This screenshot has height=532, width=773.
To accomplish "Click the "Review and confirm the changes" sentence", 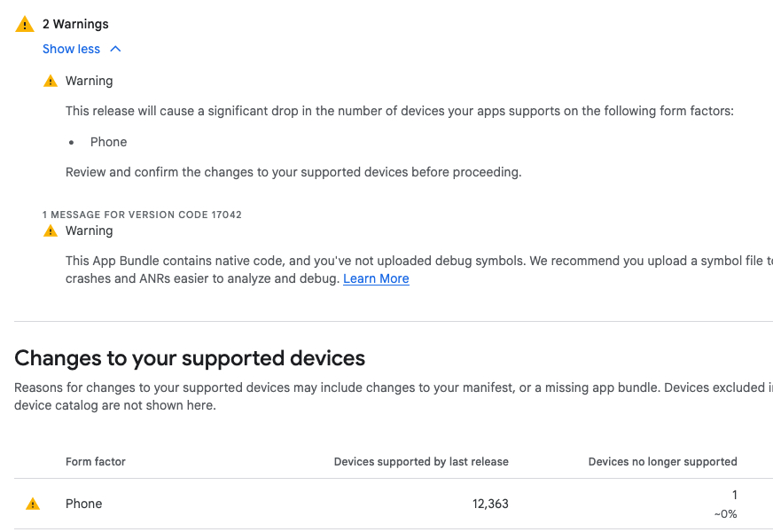I will tap(293, 172).
